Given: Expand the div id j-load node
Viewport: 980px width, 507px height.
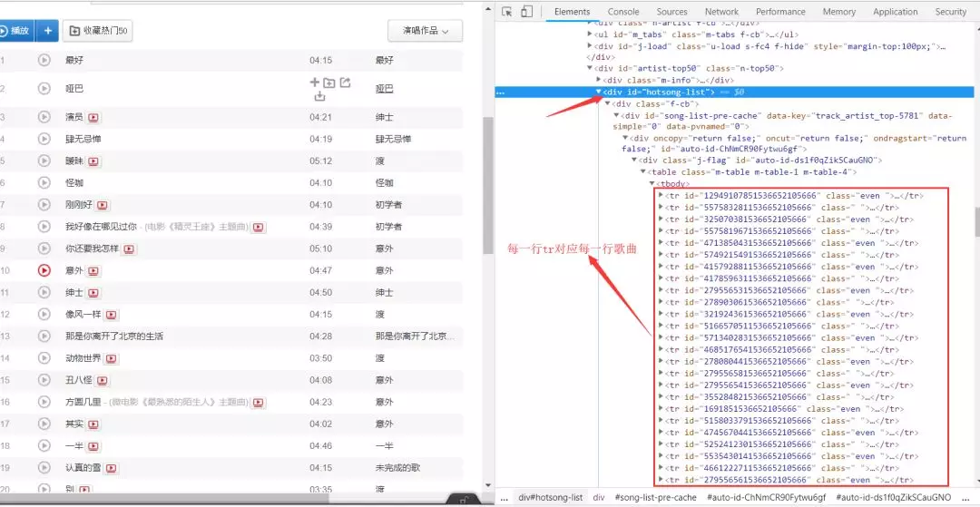Looking at the screenshot, I should click(590, 46).
